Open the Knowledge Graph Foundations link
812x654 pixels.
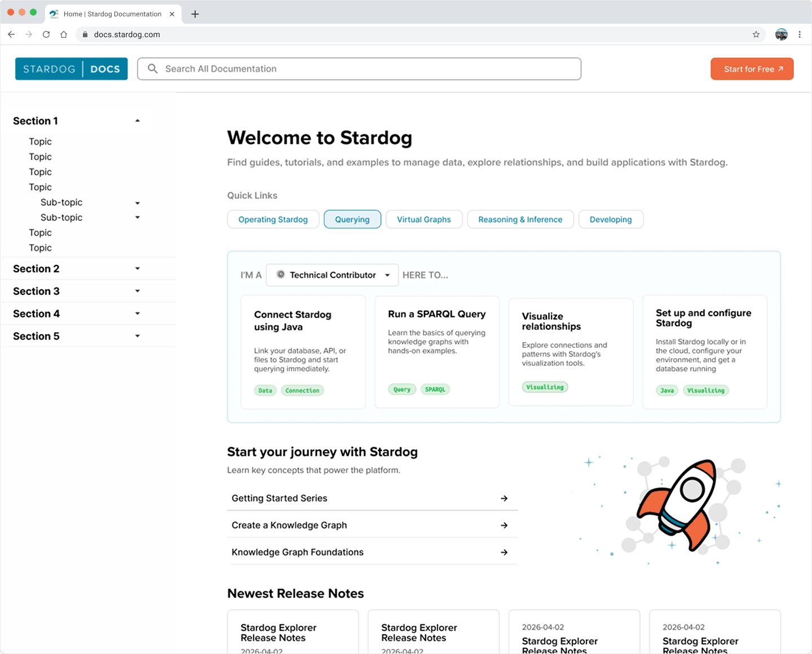(x=372, y=553)
